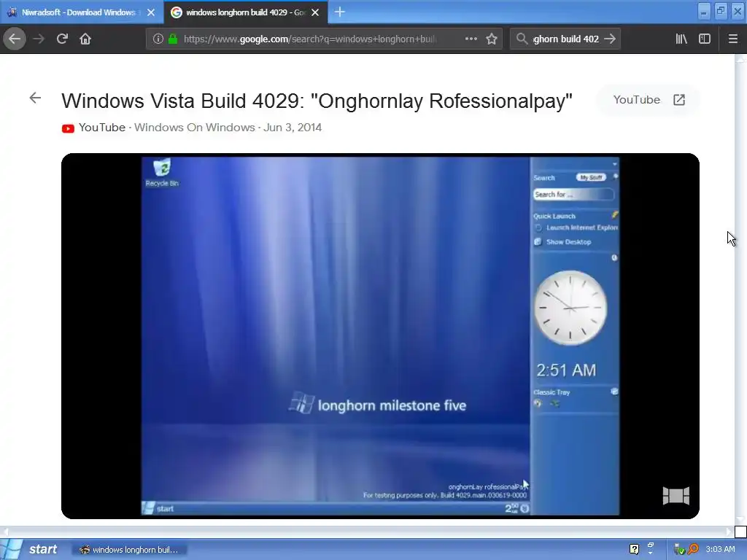Screen dimensions: 747x560
Task: Close the Google search tab
Action: pos(315,12)
